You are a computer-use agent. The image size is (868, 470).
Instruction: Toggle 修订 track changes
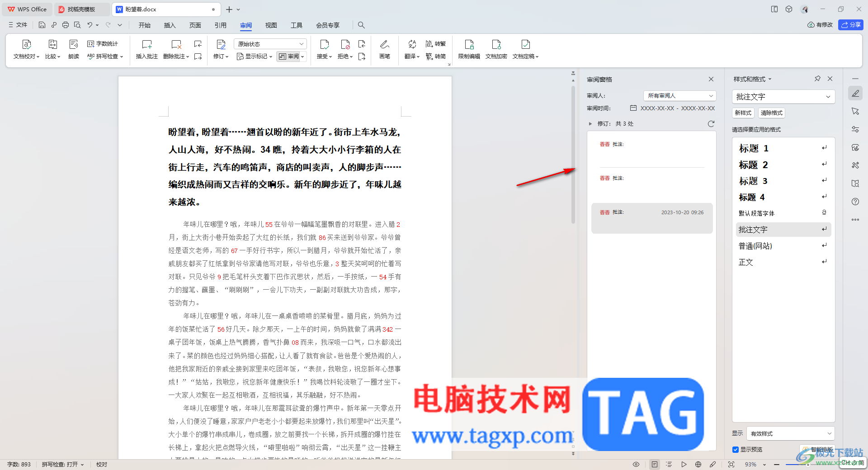(x=221, y=49)
